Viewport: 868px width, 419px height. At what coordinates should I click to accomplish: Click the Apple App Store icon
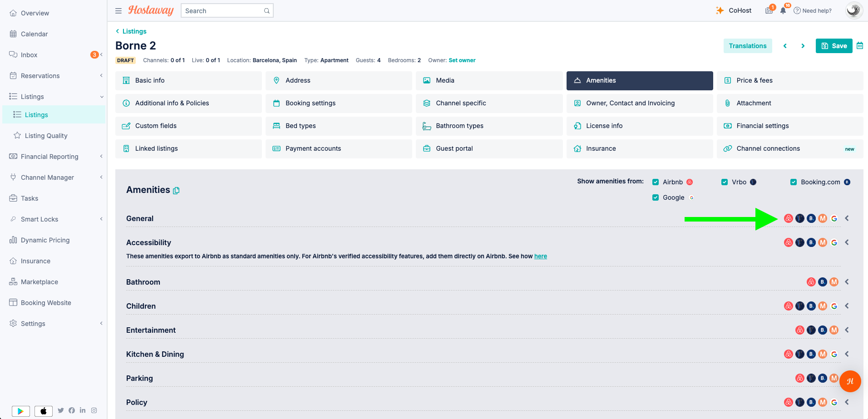(44, 411)
